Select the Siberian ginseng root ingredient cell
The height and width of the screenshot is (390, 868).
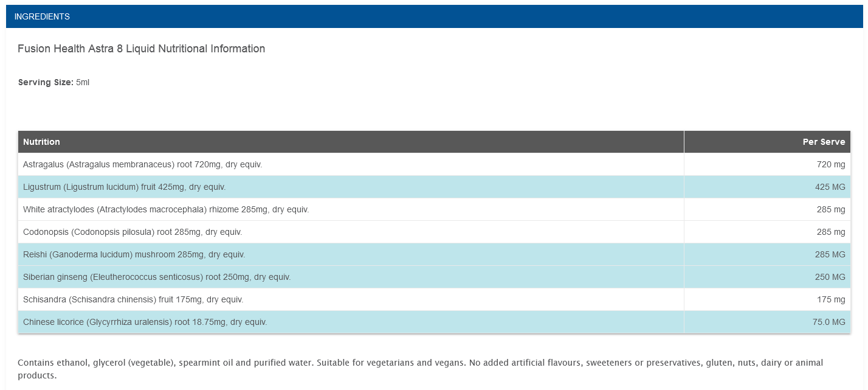tap(351, 277)
